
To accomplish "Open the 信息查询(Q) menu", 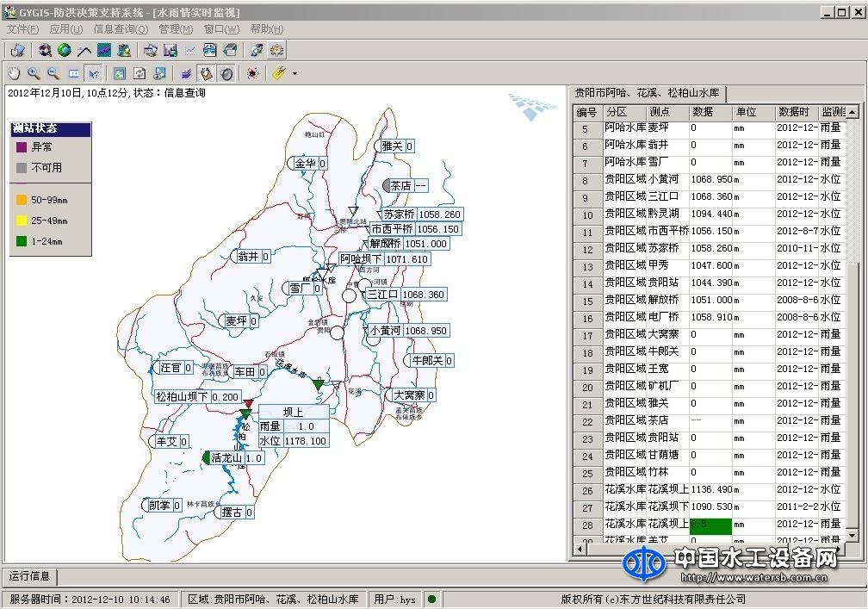I will pos(121,28).
